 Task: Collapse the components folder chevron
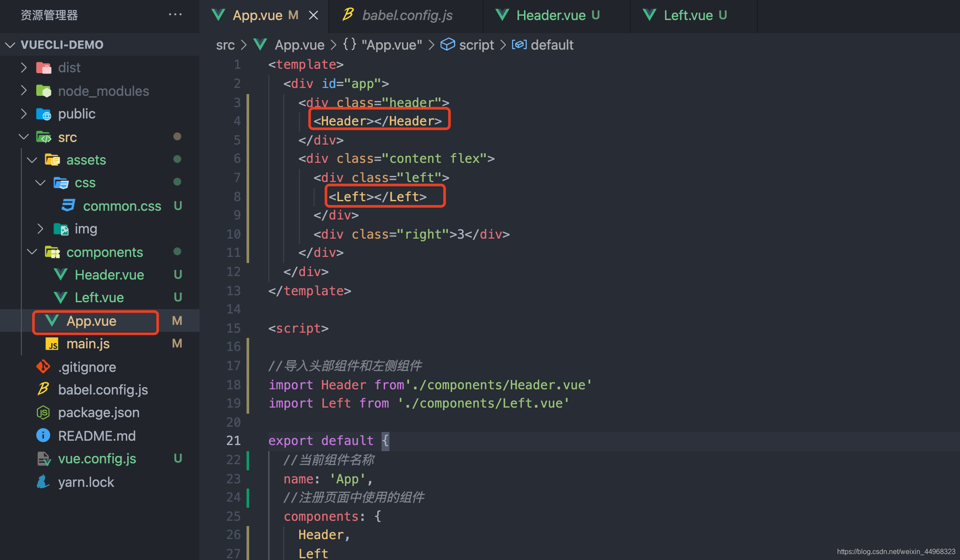[32, 252]
